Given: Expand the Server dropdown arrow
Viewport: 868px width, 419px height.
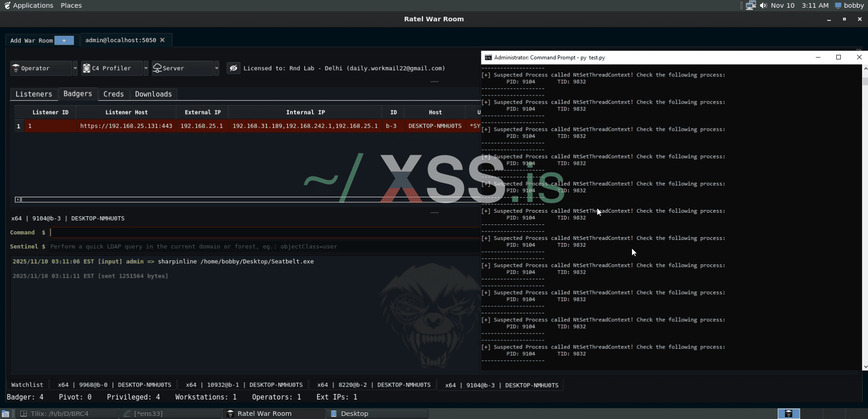Looking at the screenshot, I should pyautogui.click(x=217, y=68).
